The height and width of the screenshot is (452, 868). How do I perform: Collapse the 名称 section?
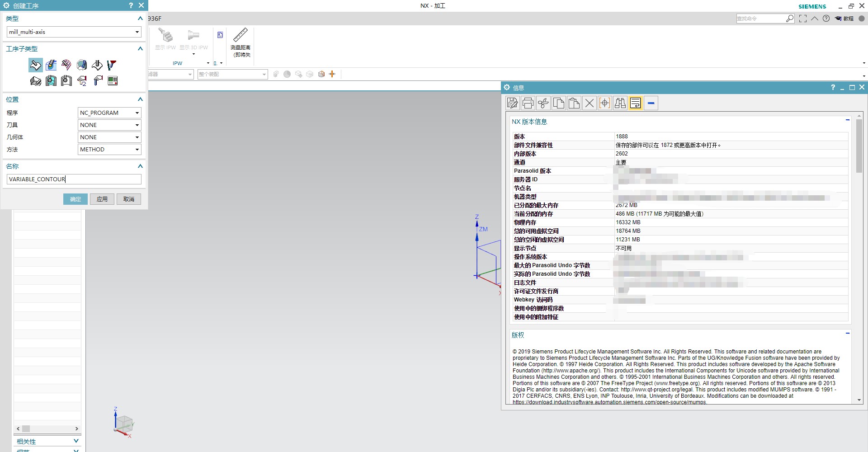pyautogui.click(x=140, y=166)
